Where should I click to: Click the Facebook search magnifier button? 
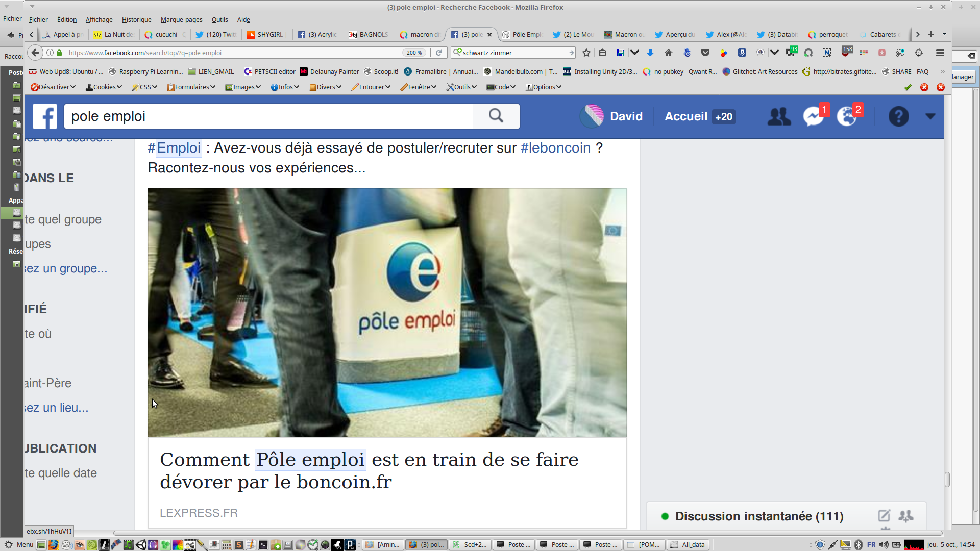coord(496,116)
